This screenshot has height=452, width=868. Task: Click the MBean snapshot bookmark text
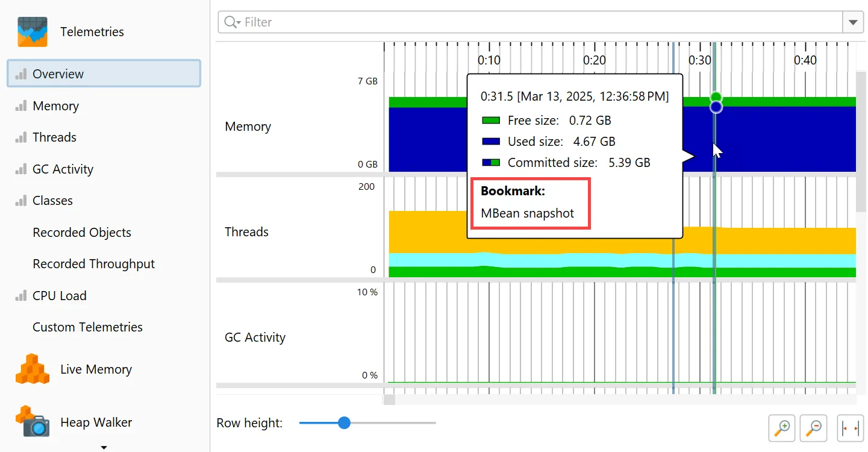[x=527, y=213]
